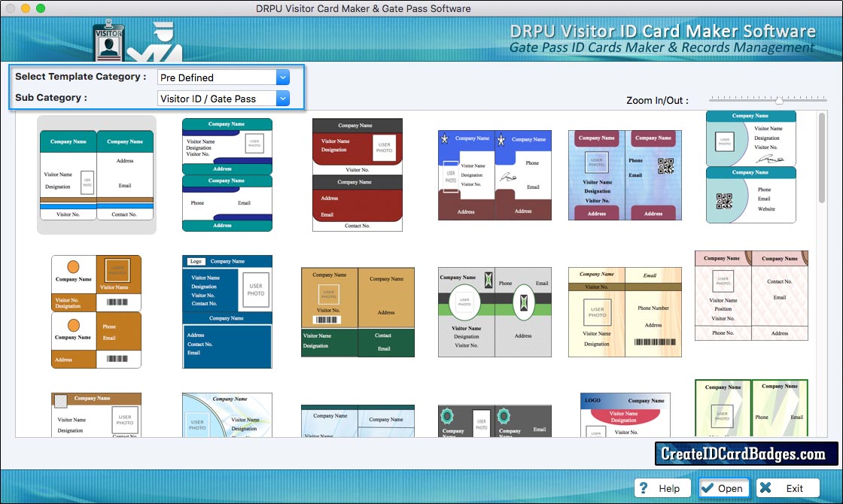Viewport: 843px width, 504px height.
Task: Click the macOS yellow minimize window button
Action: click(26, 8)
